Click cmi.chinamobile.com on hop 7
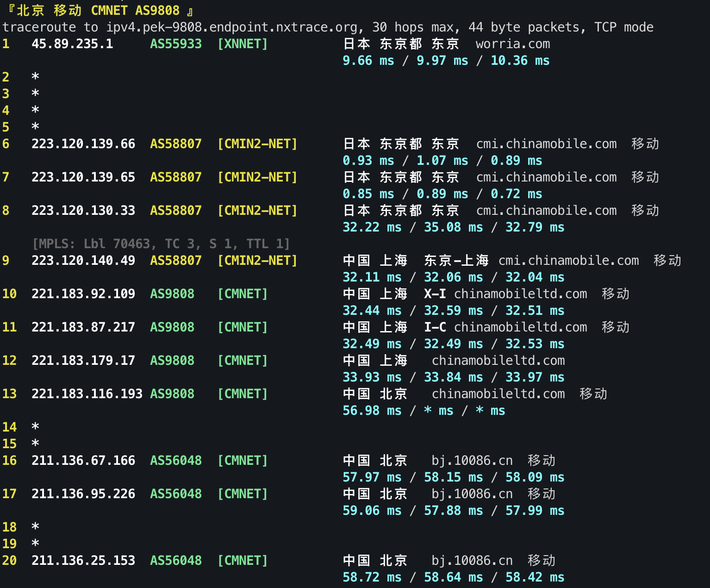 [x=546, y=177]
